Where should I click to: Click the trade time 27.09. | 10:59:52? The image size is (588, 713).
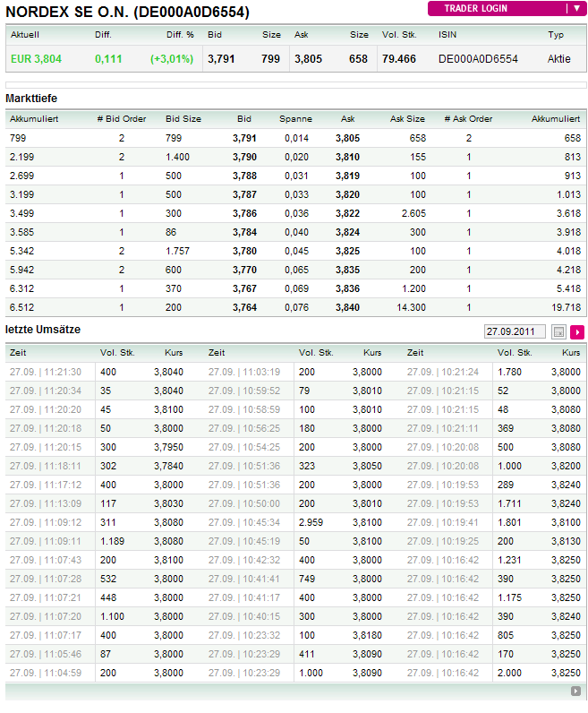[244, 391]
